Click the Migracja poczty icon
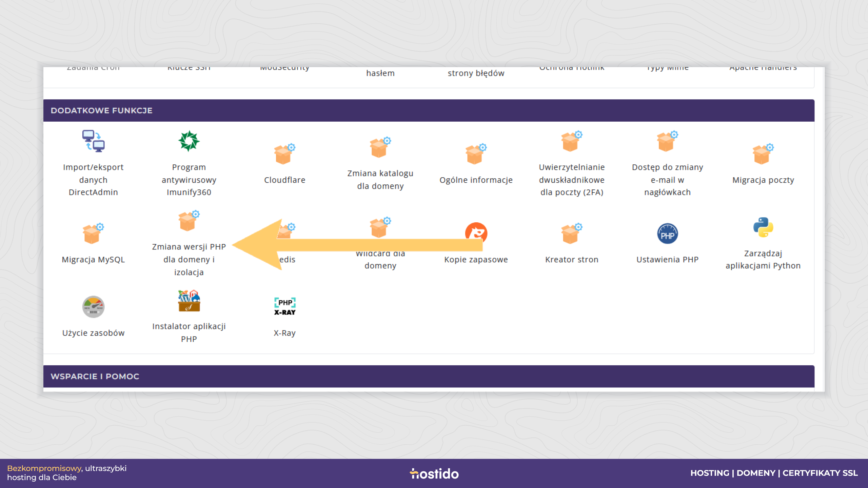Image resolution: width=868 pixels, height=488 pixels. tap(763, 154)
